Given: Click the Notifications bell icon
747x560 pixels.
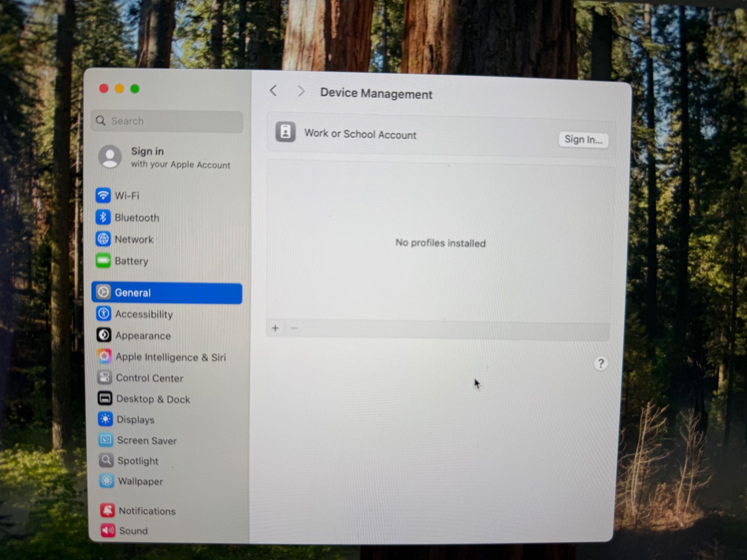Looking at the screenshot, I should [107, 510].
